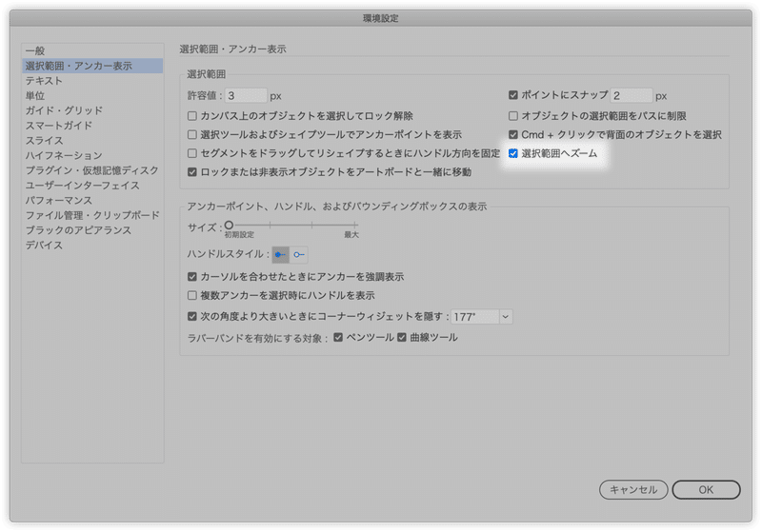Click the キャンセル button

pyautogui.click(x=633, y=490)
